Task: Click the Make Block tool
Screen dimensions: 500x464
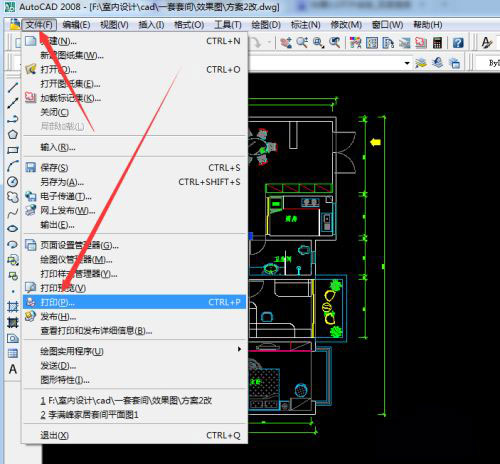Action: [x=13, y=276]
